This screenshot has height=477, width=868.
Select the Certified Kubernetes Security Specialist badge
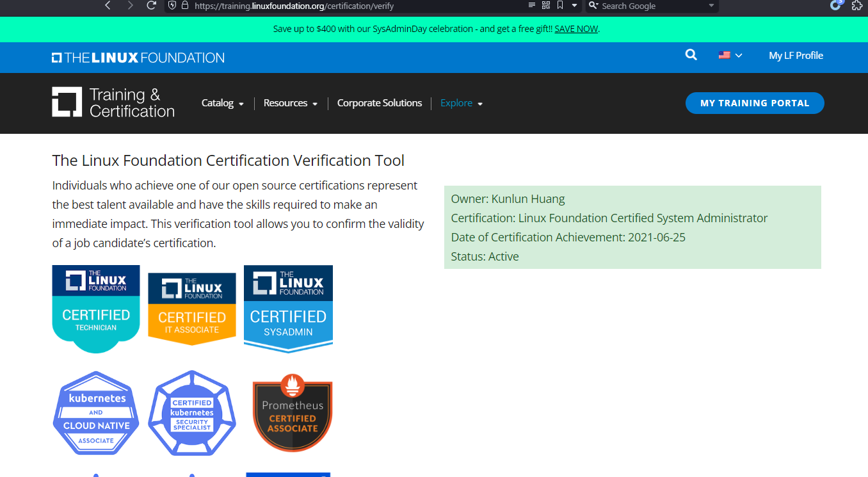[x=192, y=413]
